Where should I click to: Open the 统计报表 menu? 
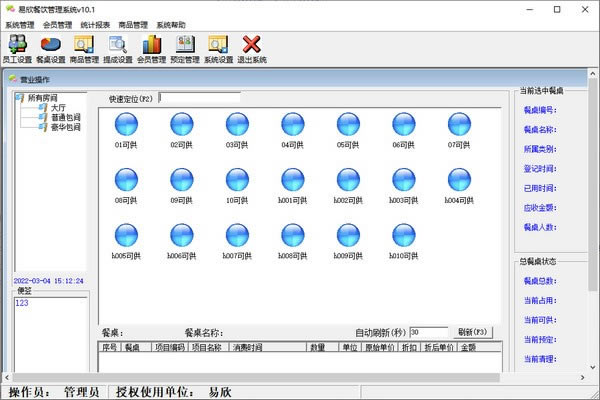coord(96,24)
